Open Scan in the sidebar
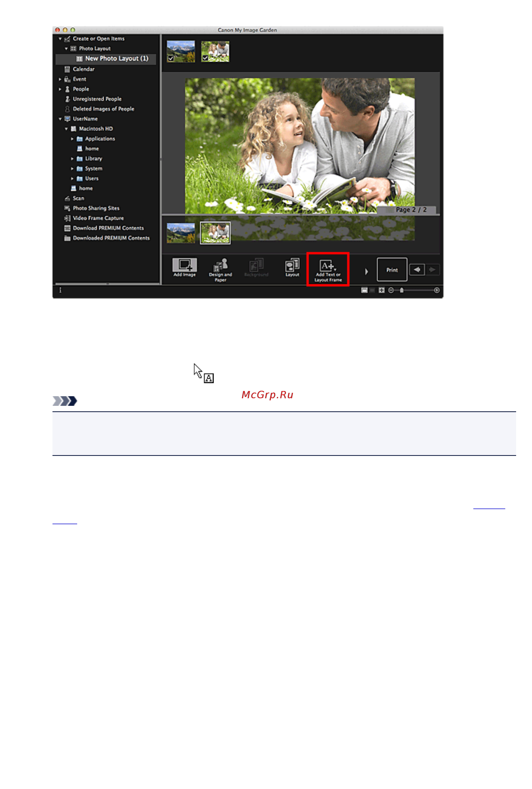 [78, 198]
